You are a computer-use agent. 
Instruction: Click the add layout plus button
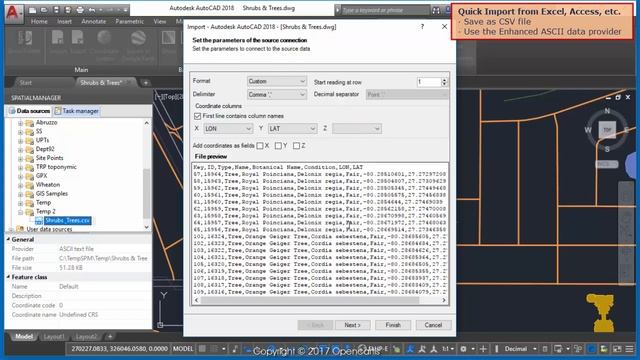pos(110,337)
